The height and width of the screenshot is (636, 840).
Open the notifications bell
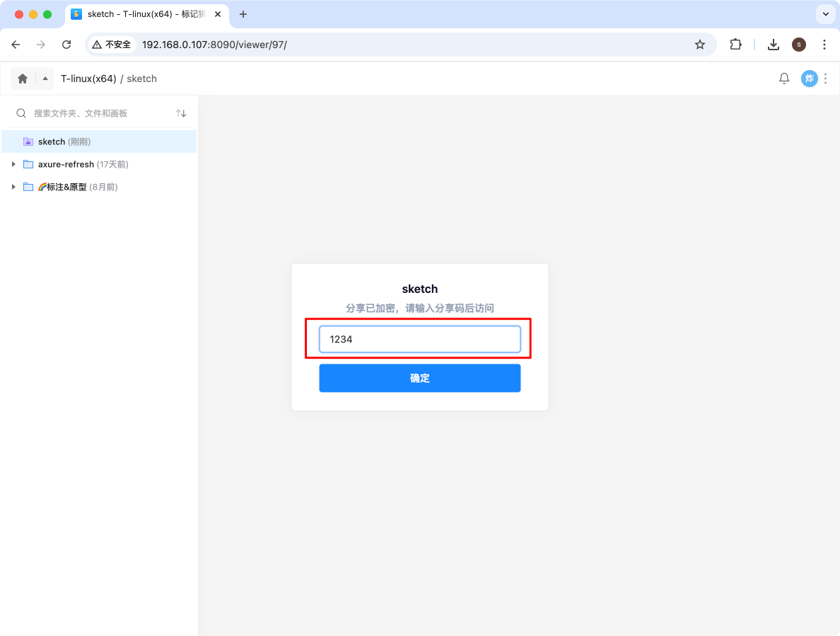784,79
